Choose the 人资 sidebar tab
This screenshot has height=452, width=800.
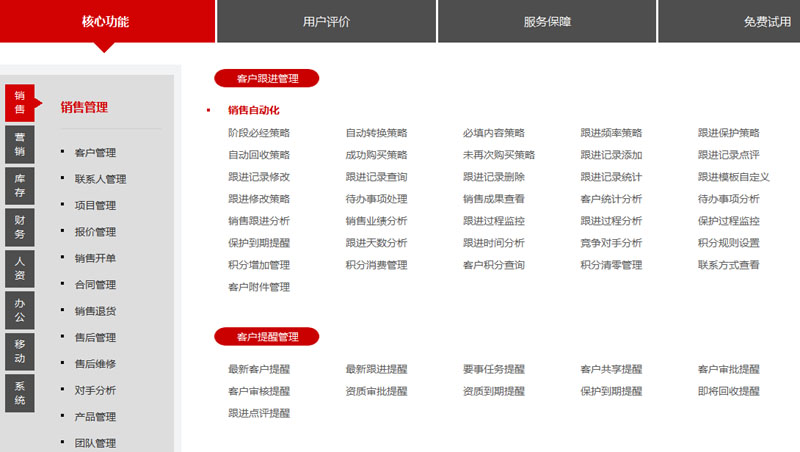tap(20, 269)
